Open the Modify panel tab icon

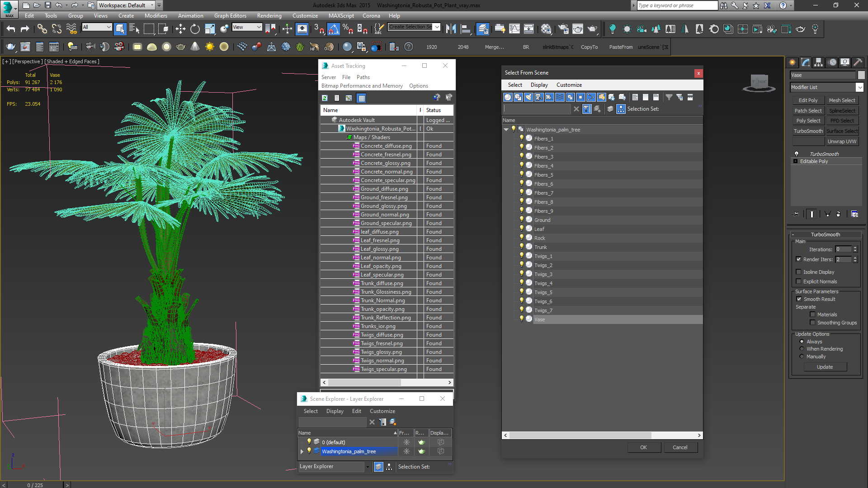[x=806, y=62]
